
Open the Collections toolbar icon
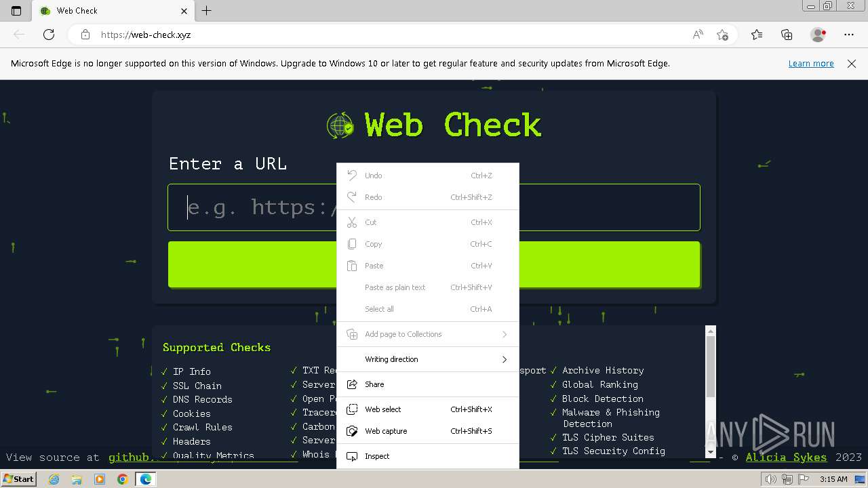pyautogui.click(x=787, y=35)
